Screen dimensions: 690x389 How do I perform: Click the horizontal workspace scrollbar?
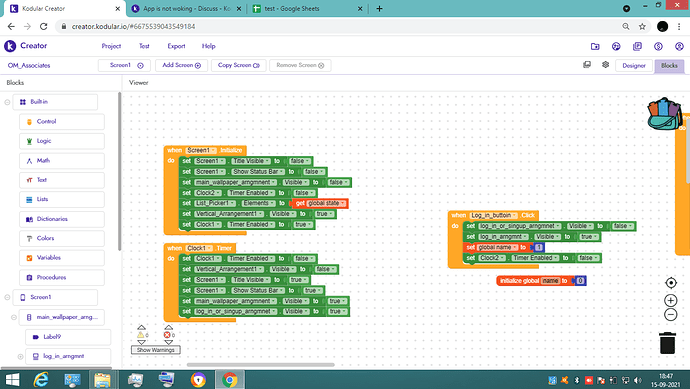point(261,365)
